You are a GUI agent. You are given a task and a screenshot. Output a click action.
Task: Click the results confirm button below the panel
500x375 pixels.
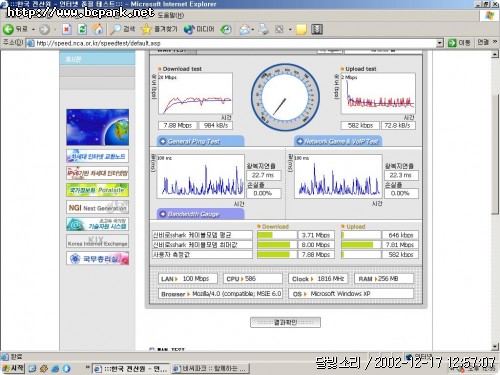coord(285,322)
